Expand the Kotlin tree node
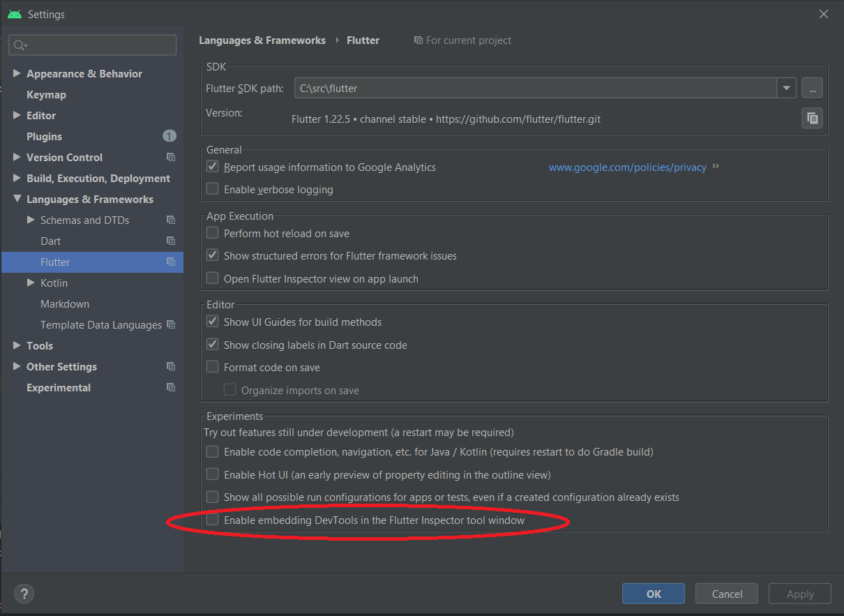The height and width of the screenshot is (616, 844). coord(30,283)
